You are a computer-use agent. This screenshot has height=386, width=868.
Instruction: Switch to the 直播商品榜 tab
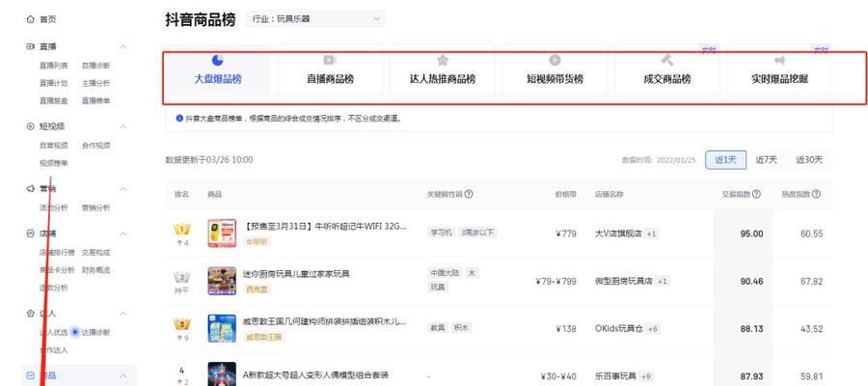pos(330,69)
